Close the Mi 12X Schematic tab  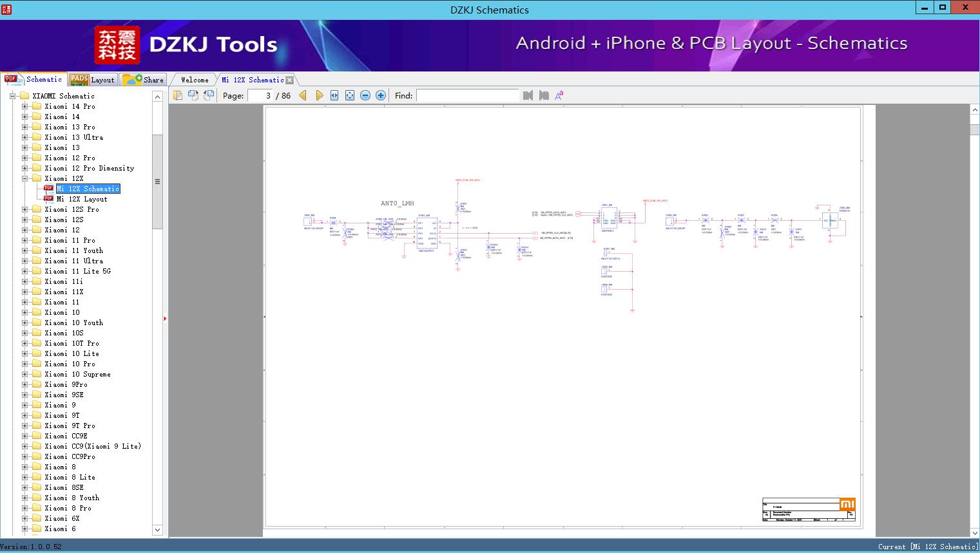290,80
